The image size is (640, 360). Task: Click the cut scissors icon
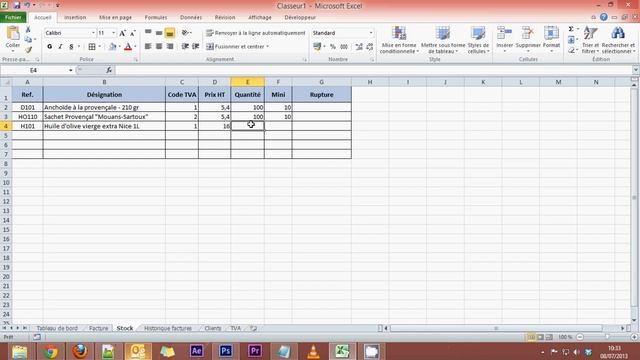[28, 29]
